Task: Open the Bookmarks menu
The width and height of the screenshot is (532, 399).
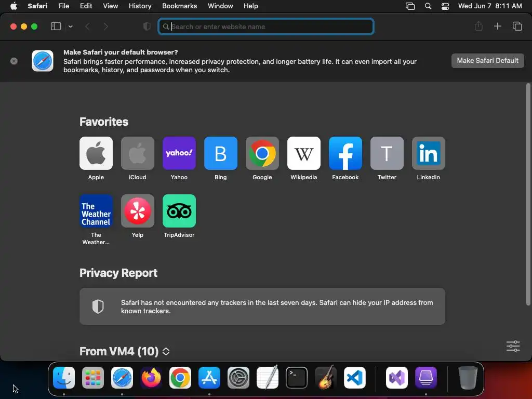Action: coord(179,6)
